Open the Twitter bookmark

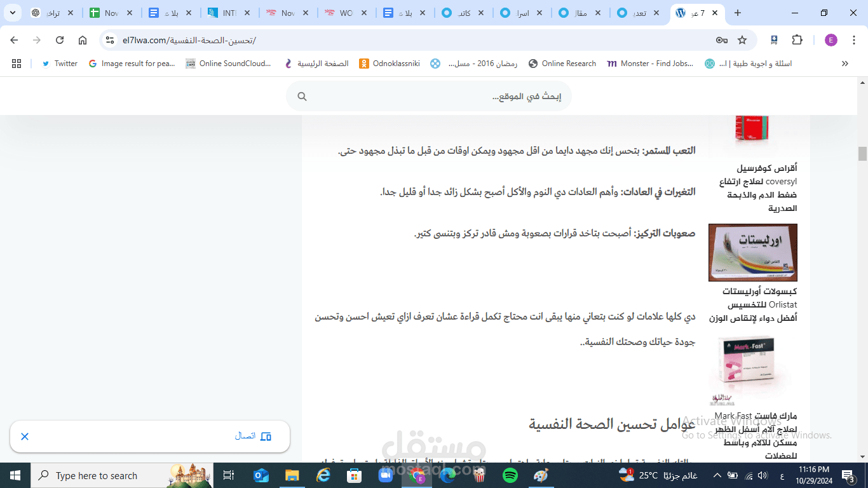(60, 64)
